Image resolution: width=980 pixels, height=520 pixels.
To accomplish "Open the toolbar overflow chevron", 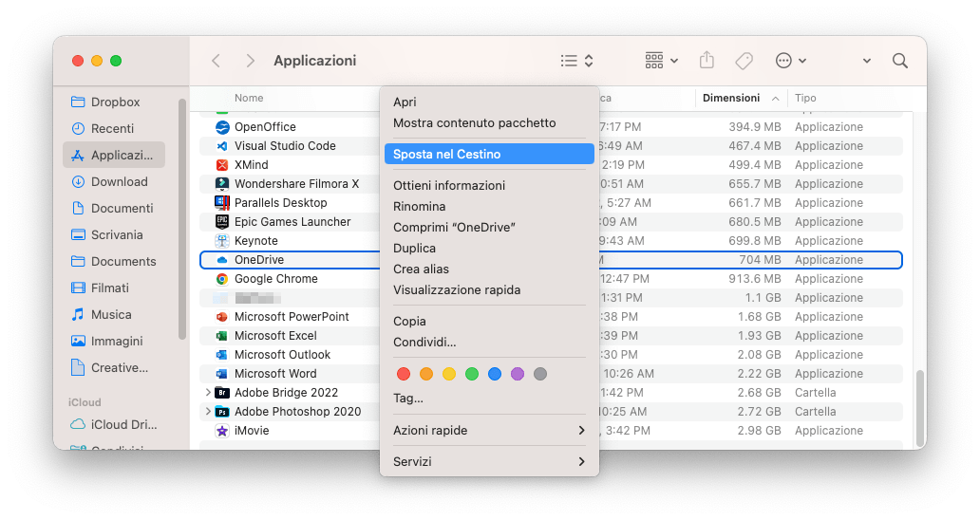I will 867,61.
